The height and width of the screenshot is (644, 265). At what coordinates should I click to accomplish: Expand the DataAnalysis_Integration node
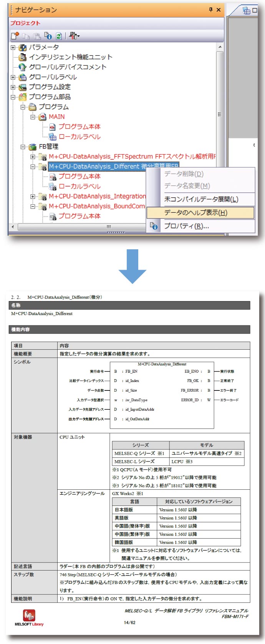pos(33,197)
